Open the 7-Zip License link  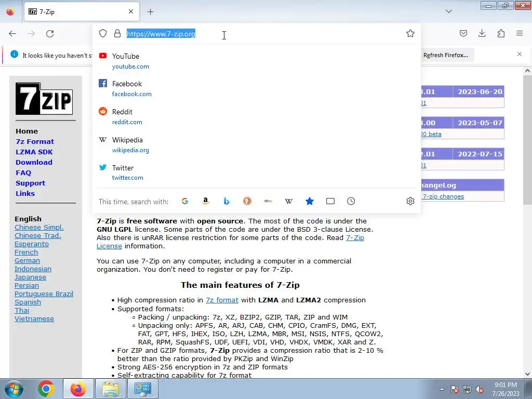tap(355, 238)
